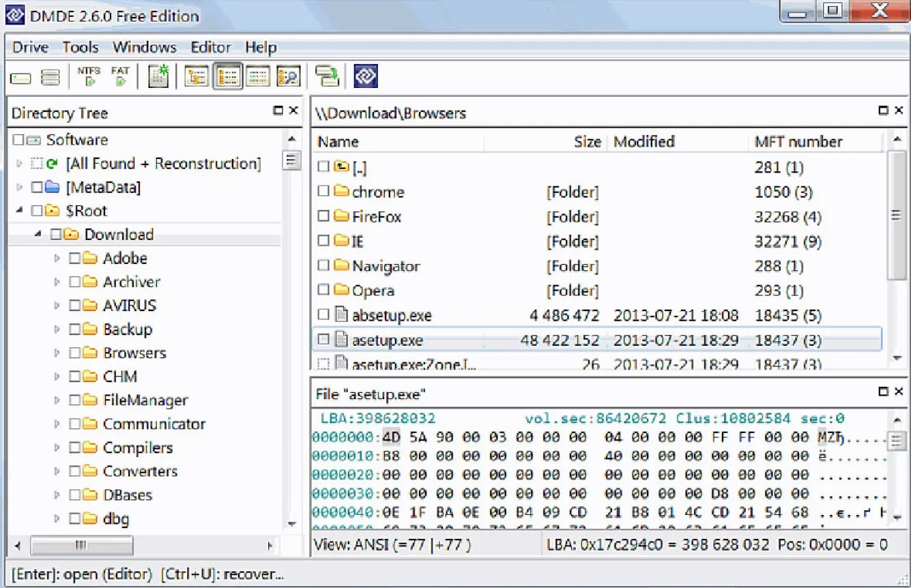Sort the list by MFT number column
This screenshot has width=911, height=588.
[x=798, y=142]
